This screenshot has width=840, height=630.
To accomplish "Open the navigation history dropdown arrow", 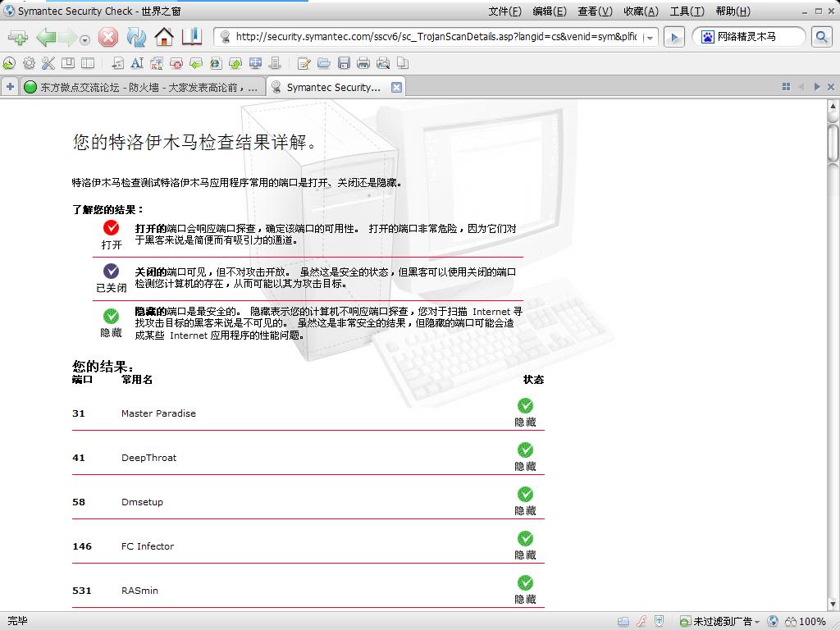I will [x=84, y=40].
